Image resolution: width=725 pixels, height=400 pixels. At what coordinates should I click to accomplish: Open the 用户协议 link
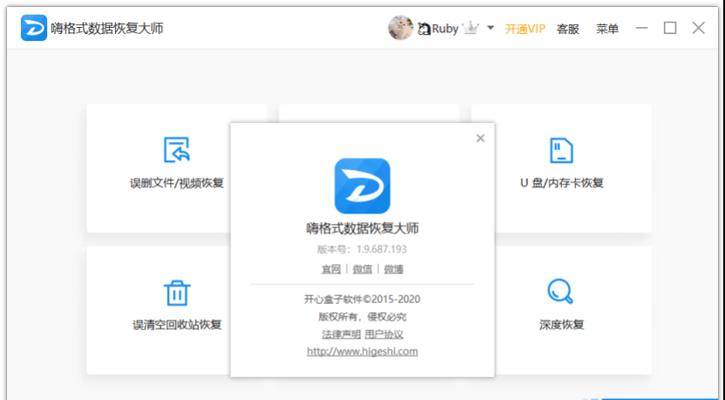(384, 334)
